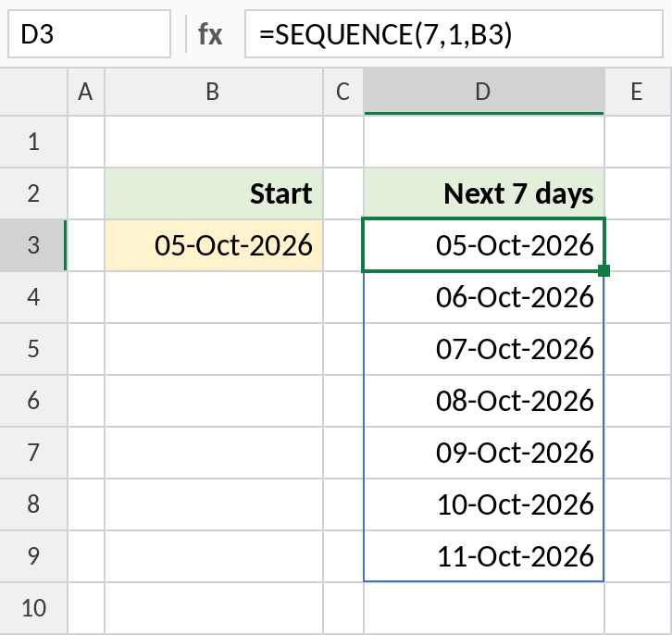Screen dimensions: 672x635
Task: Select column E header
Action: (x=638, y=92)
